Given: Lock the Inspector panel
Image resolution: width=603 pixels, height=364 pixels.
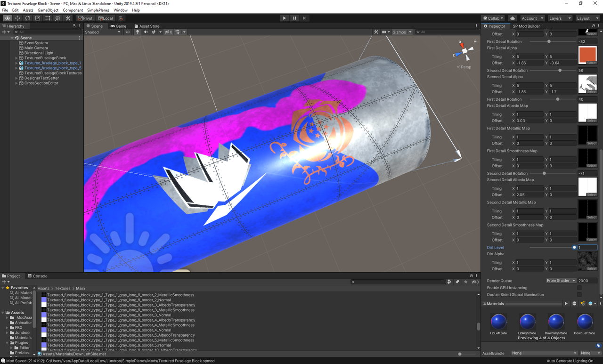Looking at the screenshot, I should tap(594, 26).
